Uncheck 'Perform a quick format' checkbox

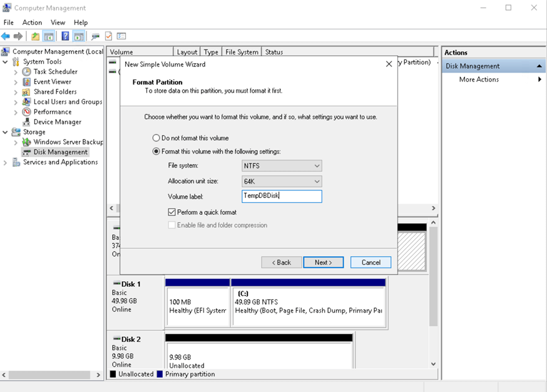[x=172, y=212]
